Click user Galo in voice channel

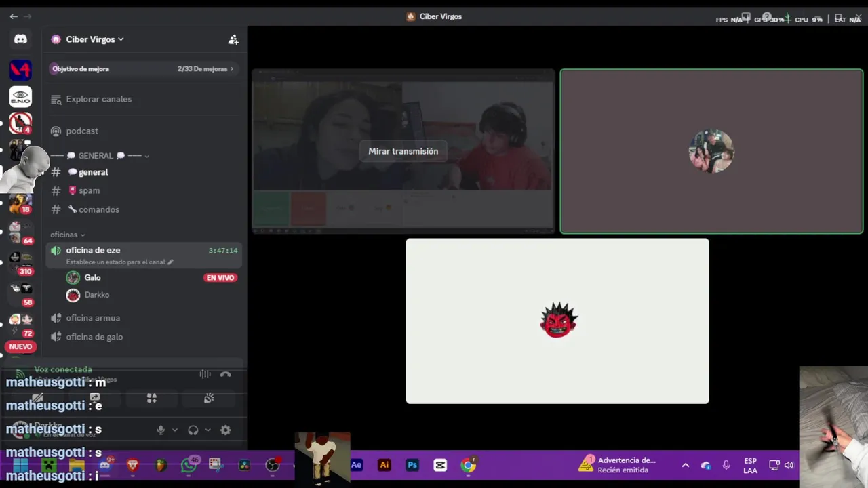coord(92,277)
